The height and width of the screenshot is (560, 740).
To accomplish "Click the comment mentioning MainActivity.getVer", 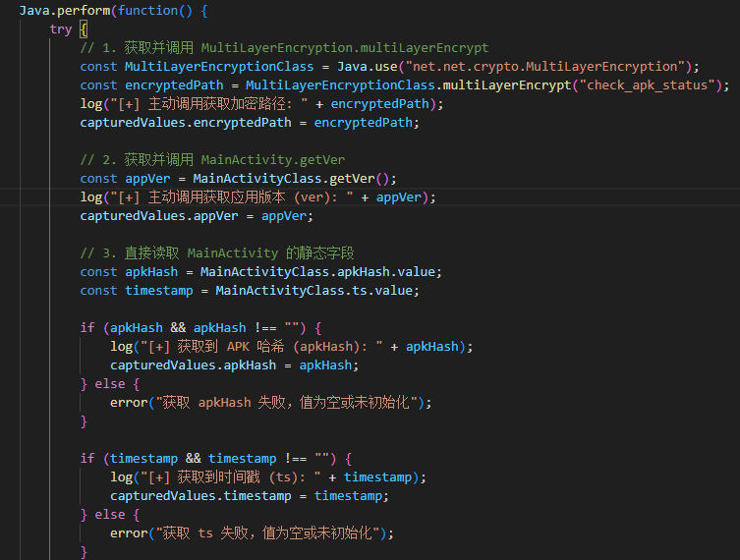I will (212, 160).
